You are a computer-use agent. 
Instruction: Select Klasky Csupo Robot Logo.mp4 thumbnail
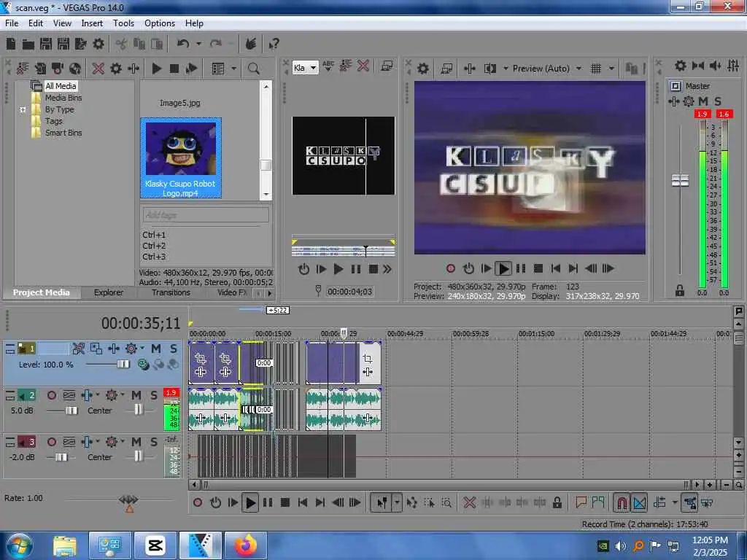[x=181, y=158]
